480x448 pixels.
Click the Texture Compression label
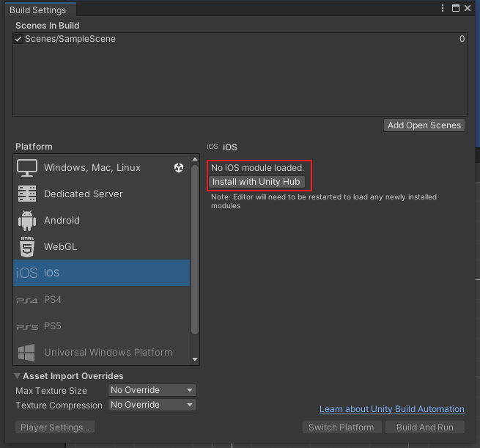coord(59,405)
